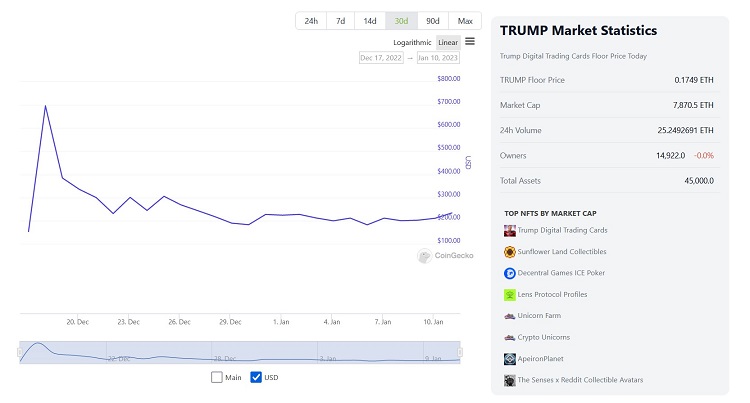Click the 0.1749 ETH floor price value
Screen dimensions: 750x403
pos(694,80)
